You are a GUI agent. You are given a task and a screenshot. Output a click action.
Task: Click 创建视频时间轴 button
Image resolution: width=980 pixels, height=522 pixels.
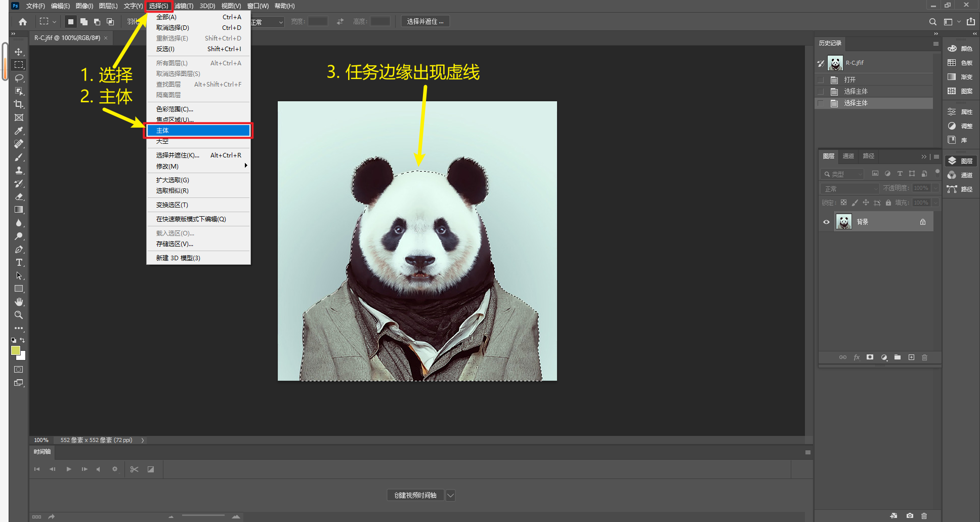(415, 495)
